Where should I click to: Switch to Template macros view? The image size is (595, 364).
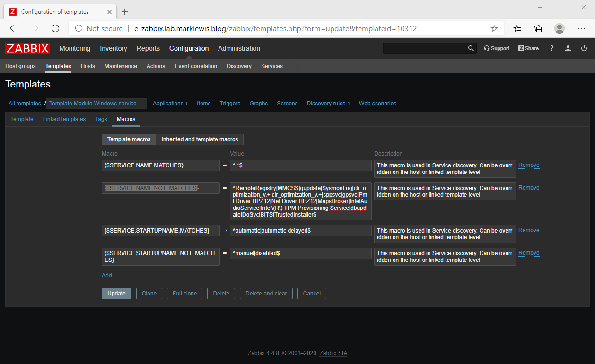click(x=128, y=139)
